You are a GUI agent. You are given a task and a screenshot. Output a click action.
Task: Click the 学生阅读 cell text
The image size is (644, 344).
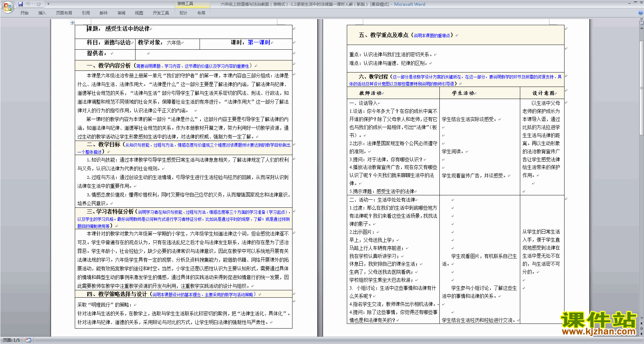pyautogui.click(x=453, y=151)
